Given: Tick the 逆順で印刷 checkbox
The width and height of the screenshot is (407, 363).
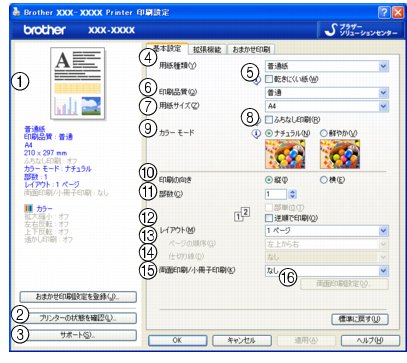Looking at the screenshot, I should [x=269, y=218].
